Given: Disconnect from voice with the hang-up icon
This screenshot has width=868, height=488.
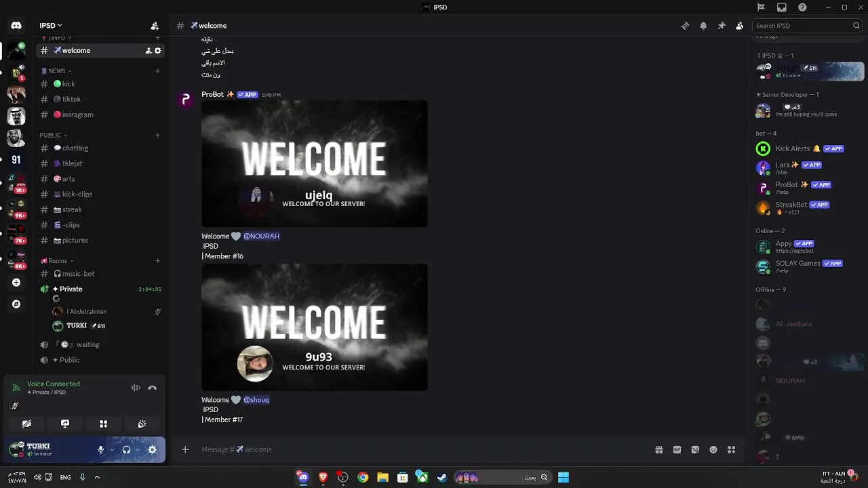Looking at the screenshot, I should tap(153, 388).
